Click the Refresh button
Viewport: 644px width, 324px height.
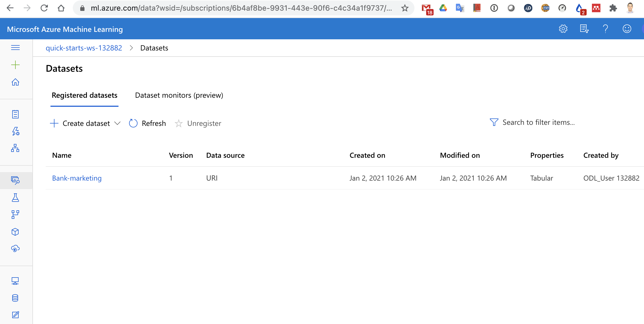147,123
